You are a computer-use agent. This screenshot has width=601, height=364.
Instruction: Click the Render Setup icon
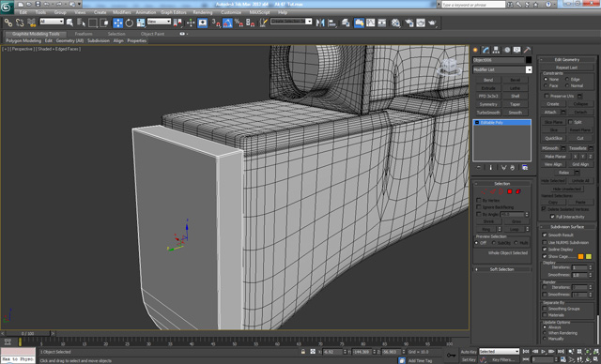click(x=409, y=23)
